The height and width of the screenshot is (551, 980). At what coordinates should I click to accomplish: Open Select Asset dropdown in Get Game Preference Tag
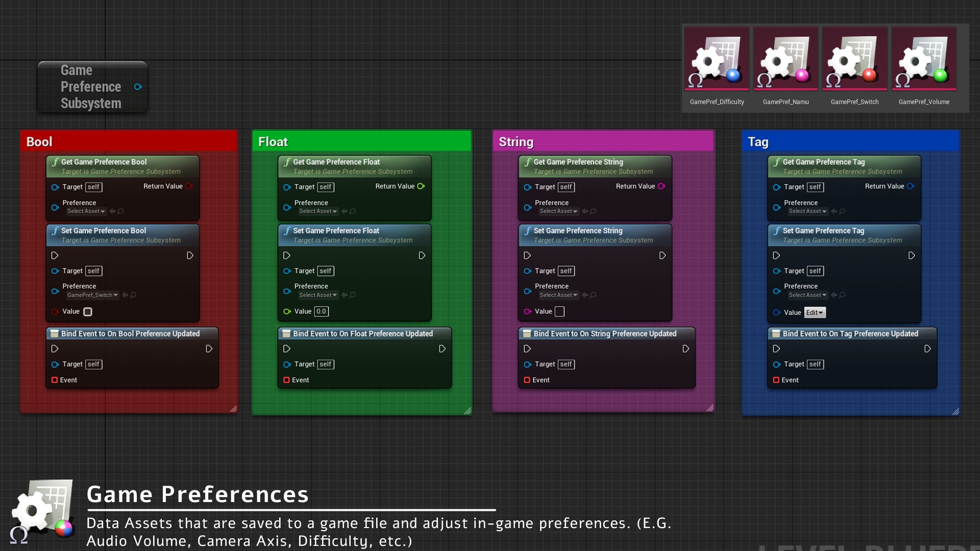(x=807, y=211)
